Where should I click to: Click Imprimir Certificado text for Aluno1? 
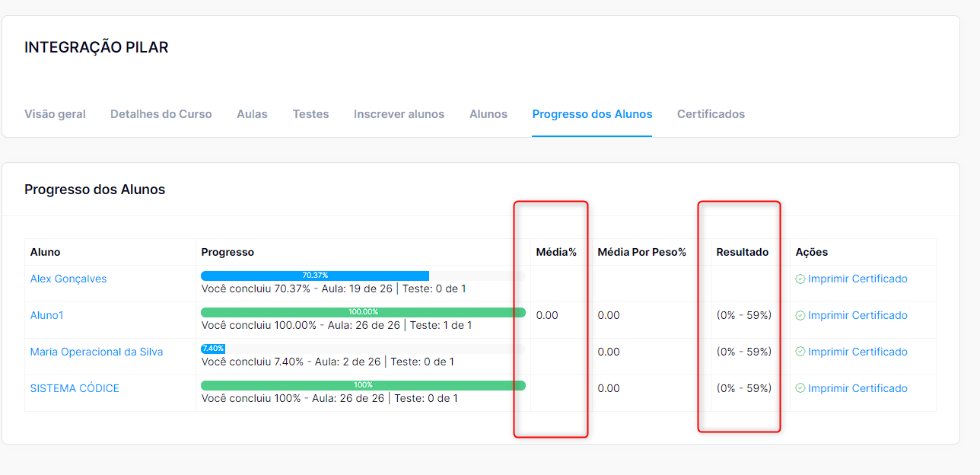click(857, 315)
